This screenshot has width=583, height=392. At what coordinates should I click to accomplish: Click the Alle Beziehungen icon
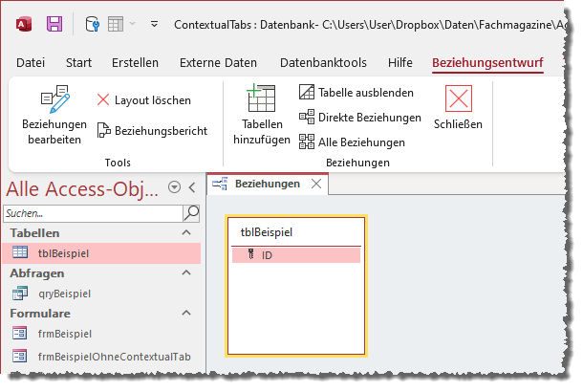point(307,142)
